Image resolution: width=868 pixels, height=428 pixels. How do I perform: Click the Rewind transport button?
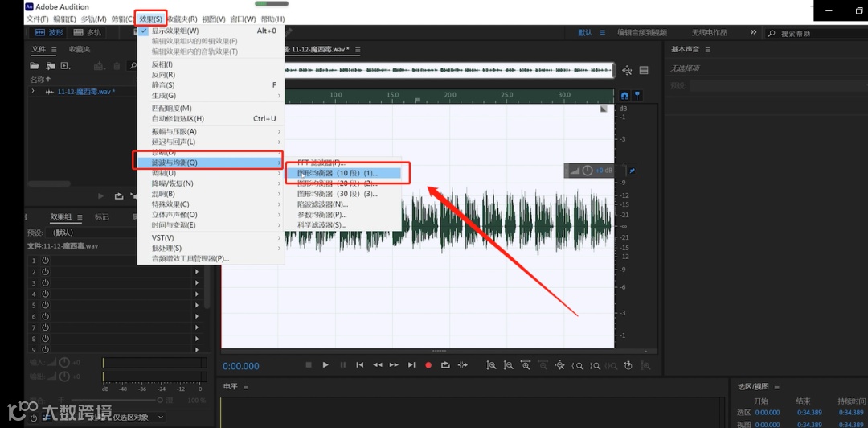tap(378, 364)
